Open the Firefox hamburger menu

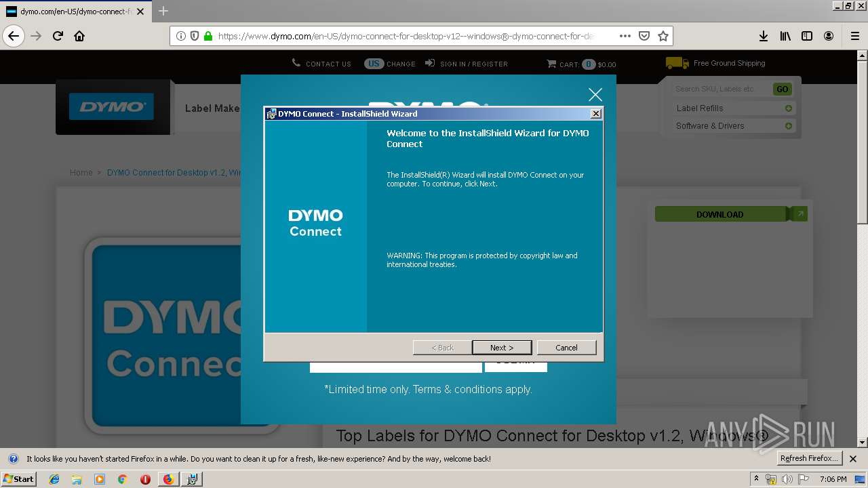tap(854, 36)
